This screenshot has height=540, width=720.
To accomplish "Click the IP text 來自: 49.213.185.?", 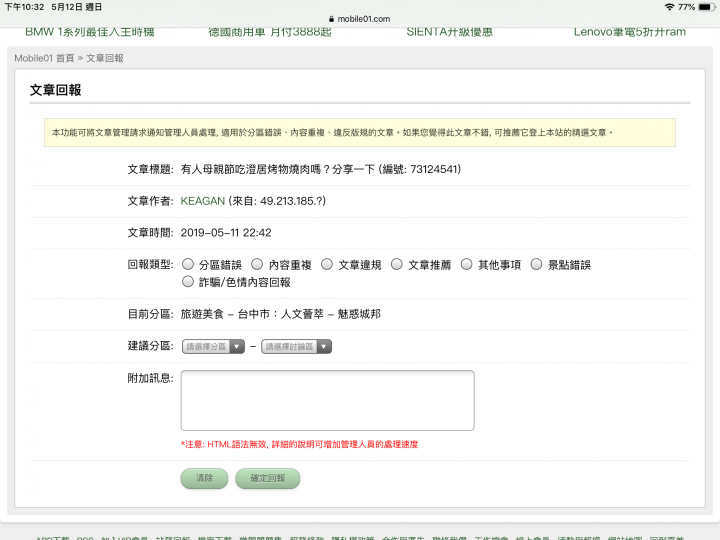I will [x=277, y=201].
